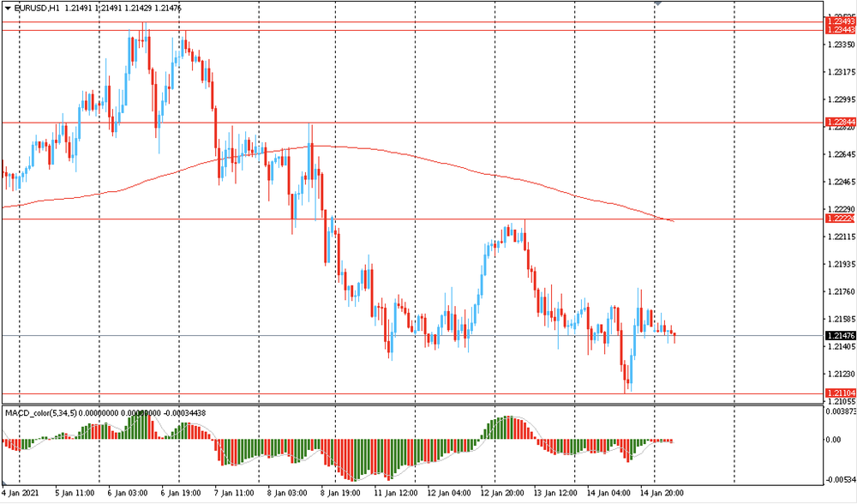Click the 1.22645 price axis value
The image size is (857, 504).
click(x=842, y=154)
